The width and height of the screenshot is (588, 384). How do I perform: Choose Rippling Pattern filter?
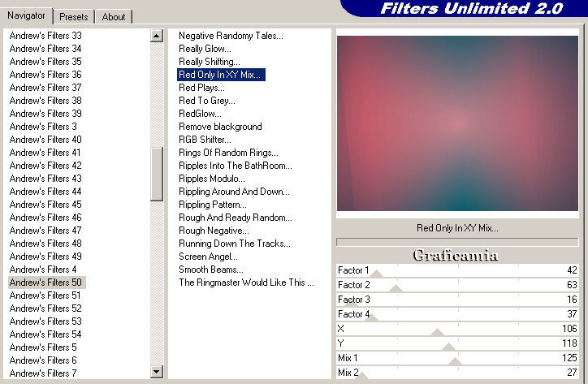213,205
